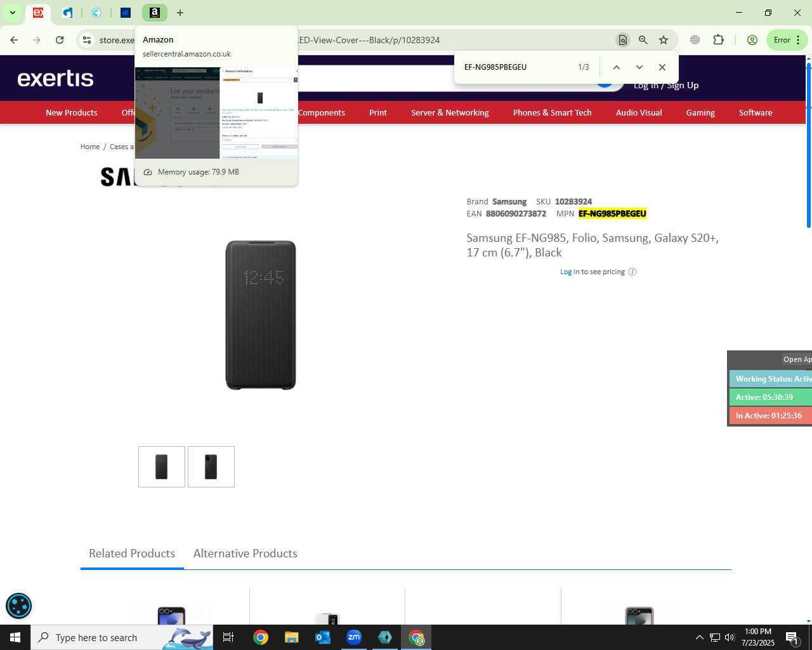Select the first product thumbnail
This screenshot has width=812, height=650.
(162, 467)
